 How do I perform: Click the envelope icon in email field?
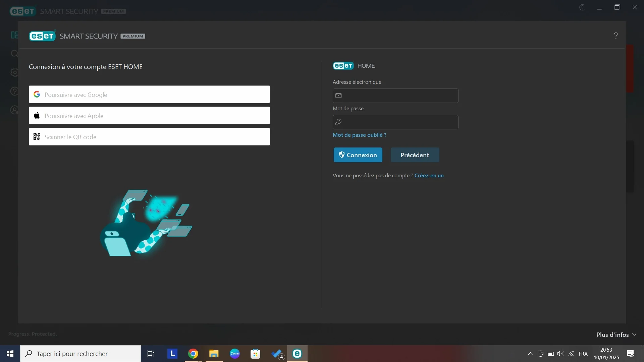(x=339, y=96)
